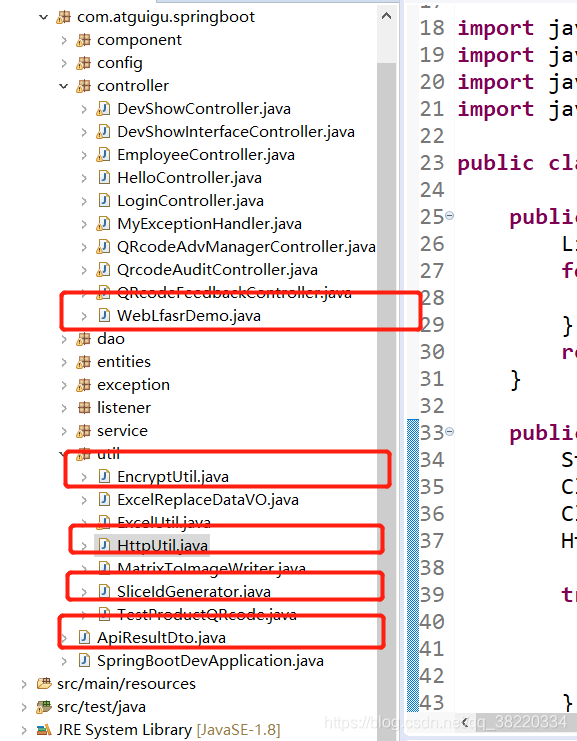Screen dimensions: 577x741
Task: Click the dao package icon
Action: (84, 339)
